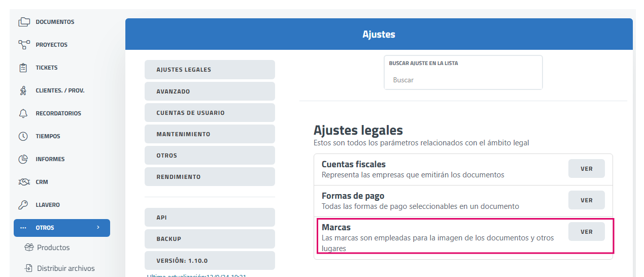The image size is (644, 277).
Task: Click the Tickets clipboard icon
Action: [x=23, y=68]
